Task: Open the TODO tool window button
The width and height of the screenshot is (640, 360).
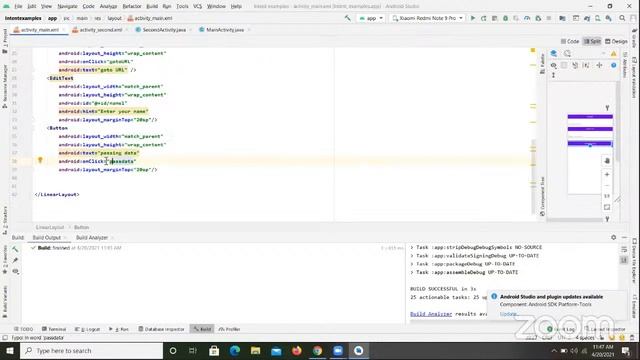Action: pos(24,329)
